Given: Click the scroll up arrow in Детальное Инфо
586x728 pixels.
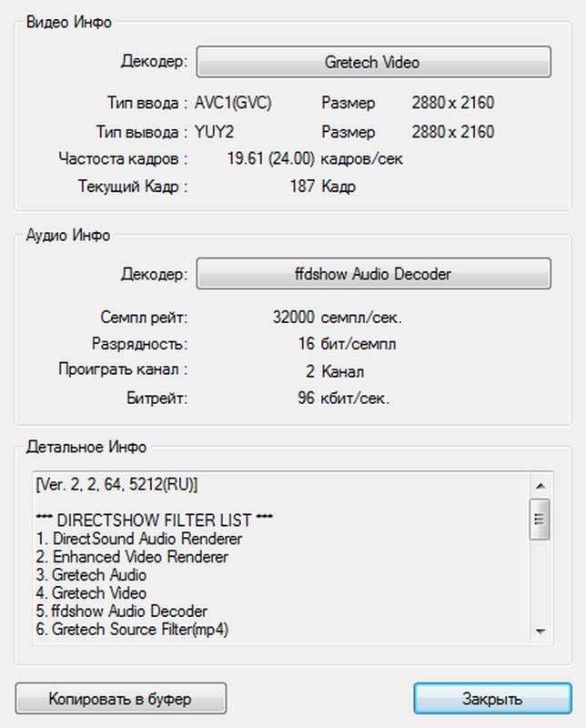Looking at the screenshot, I should 540,486.
